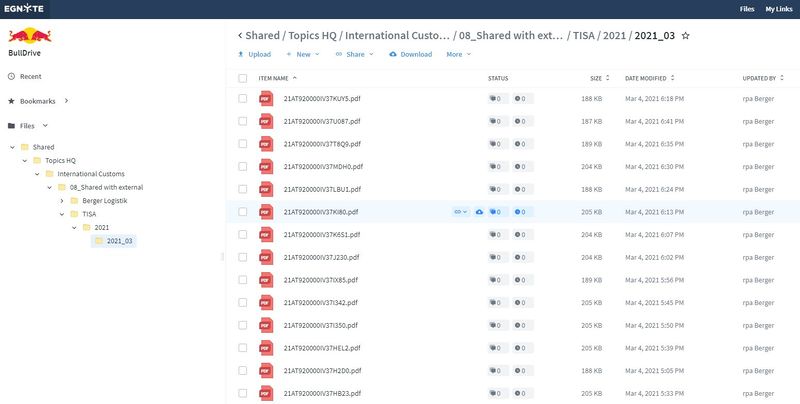Go back with breadcrumb left arrow
The height and width of the screenshot is (404, 800).
[240, 36]
